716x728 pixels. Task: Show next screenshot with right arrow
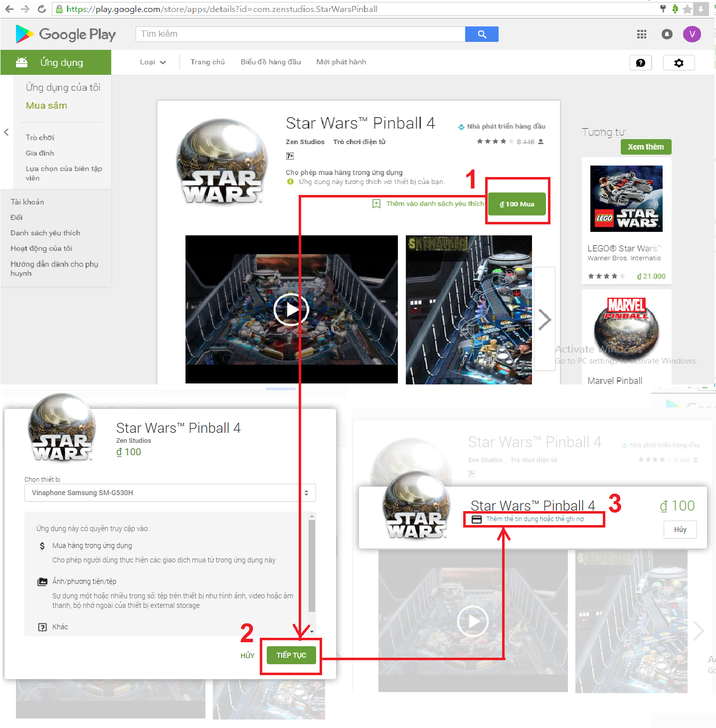click(x=544, y=319)
